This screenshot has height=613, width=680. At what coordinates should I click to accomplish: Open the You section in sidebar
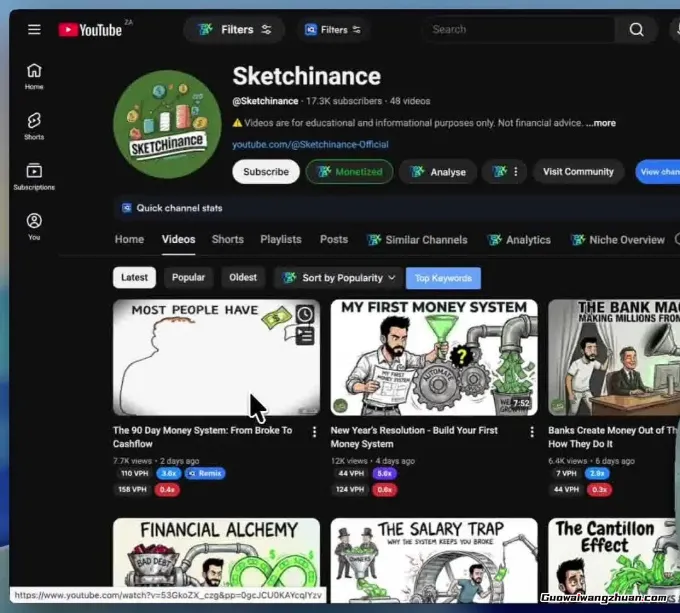coord(34,227)
